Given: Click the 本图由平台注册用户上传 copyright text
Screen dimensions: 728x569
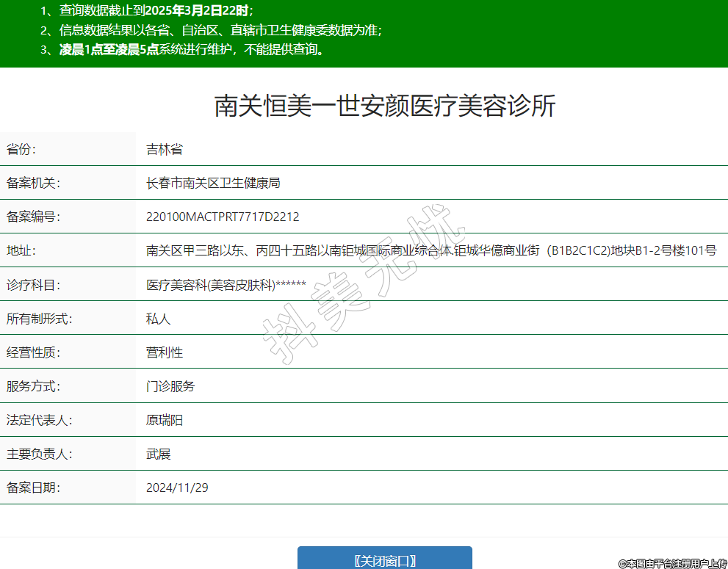Looking at the screenshot, I should 671,563.
